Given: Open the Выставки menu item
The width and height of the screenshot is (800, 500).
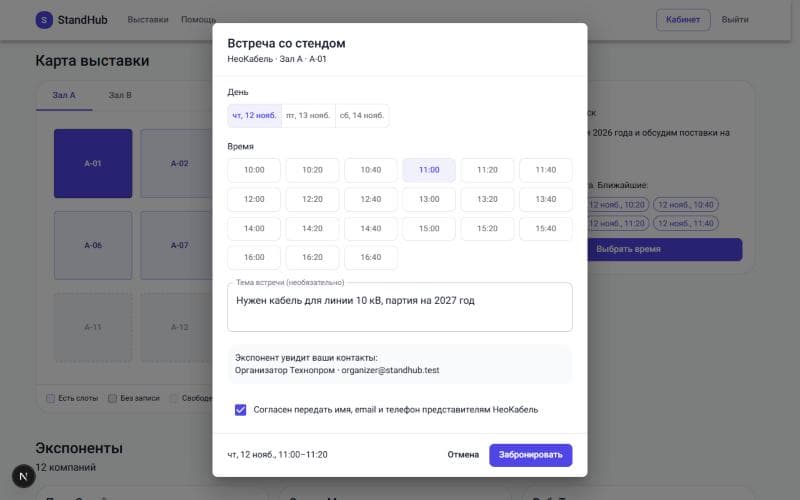Looking at the screenshot, I should pyautogui.click(x=148, y=20).
